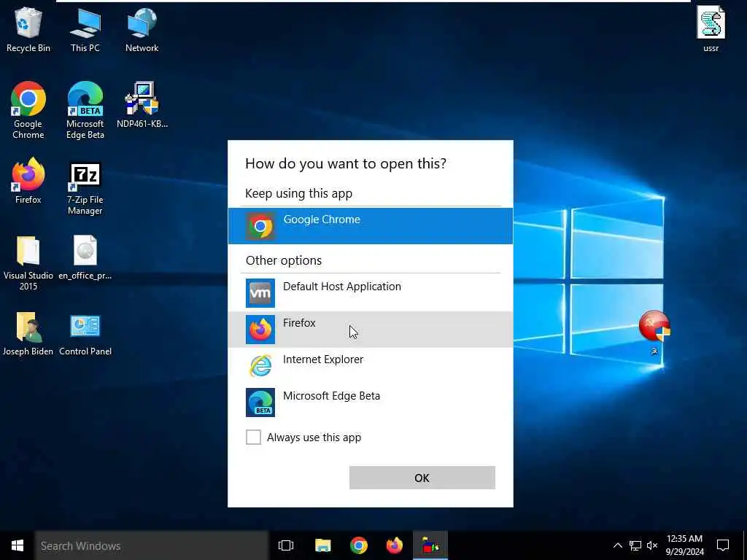The width and height of the screenshot is (747, 560).
Task: Open File Explorer from the taskbar
Action: coord(323,545)
